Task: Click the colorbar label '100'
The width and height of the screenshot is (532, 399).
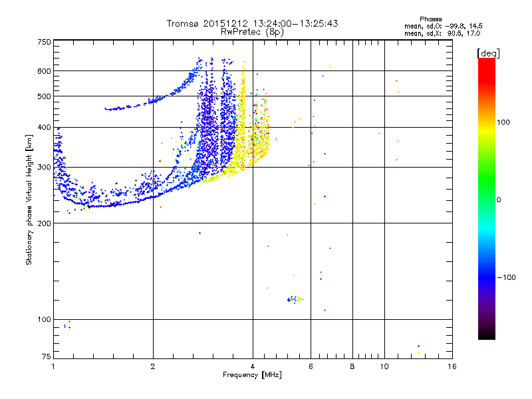Action: click(x=503, y=122)
